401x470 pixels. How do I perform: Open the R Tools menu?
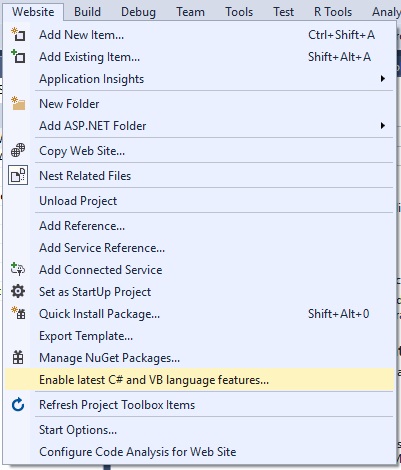(333, 12)
